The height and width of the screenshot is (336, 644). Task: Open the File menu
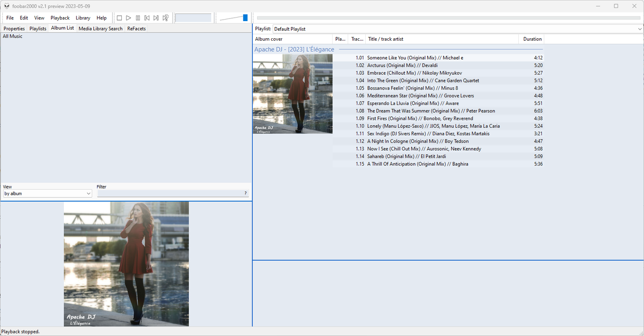[10, 18]
